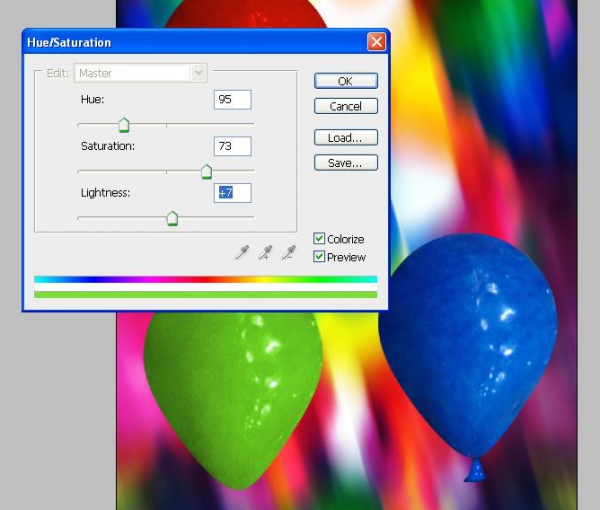
Task: Click the Save... button
Action: (346, 163)
